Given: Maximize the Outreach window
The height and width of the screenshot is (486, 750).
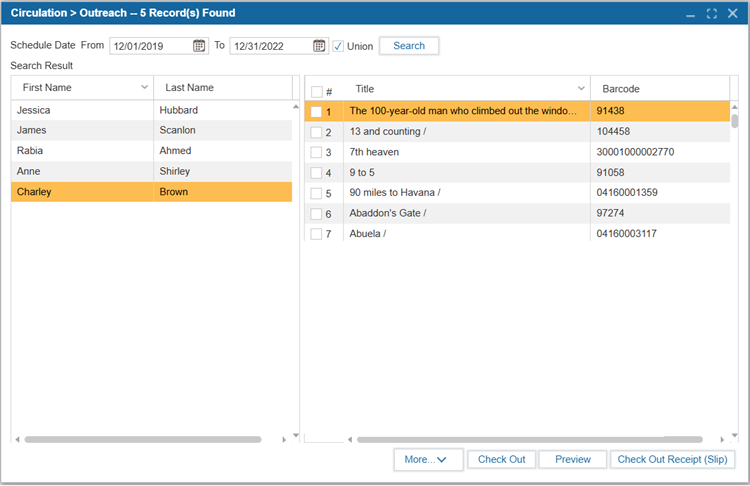Looking at the screenshot, I should 712,13.
